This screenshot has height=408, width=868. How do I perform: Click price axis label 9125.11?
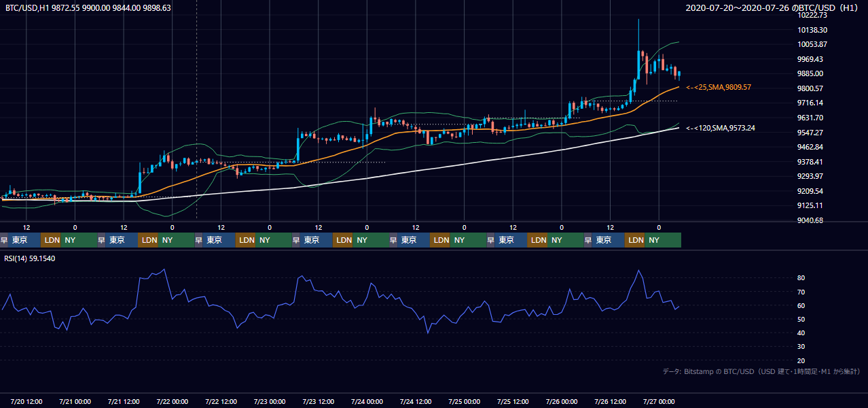click(x=810, y=205)
